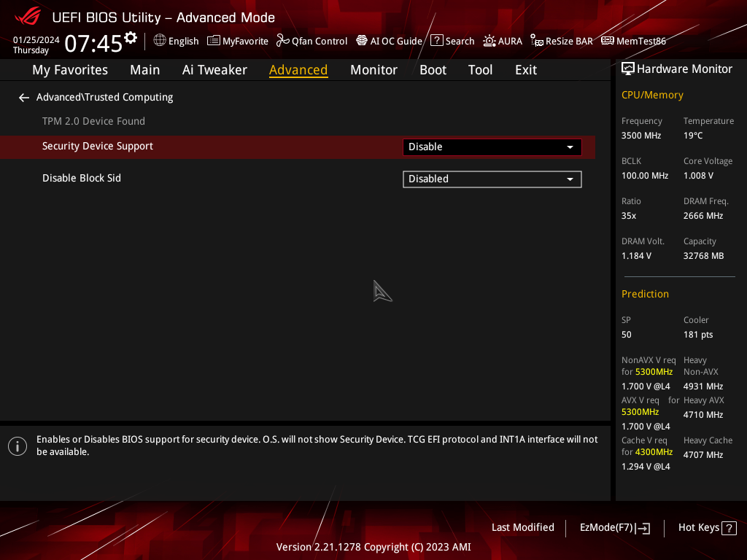Click the back arrow beside Advanced\Trusted Computing

(24, 98)
